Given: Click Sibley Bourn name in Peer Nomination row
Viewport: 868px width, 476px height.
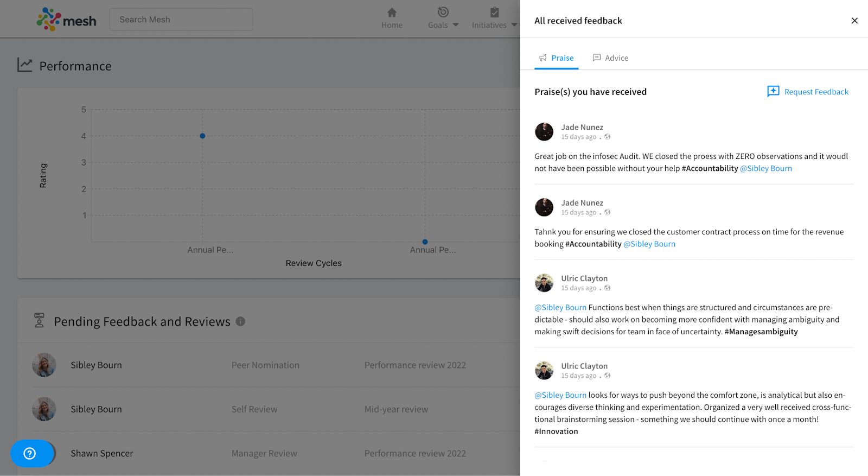Looking at the screenshot, I should [x=96, y=365].
